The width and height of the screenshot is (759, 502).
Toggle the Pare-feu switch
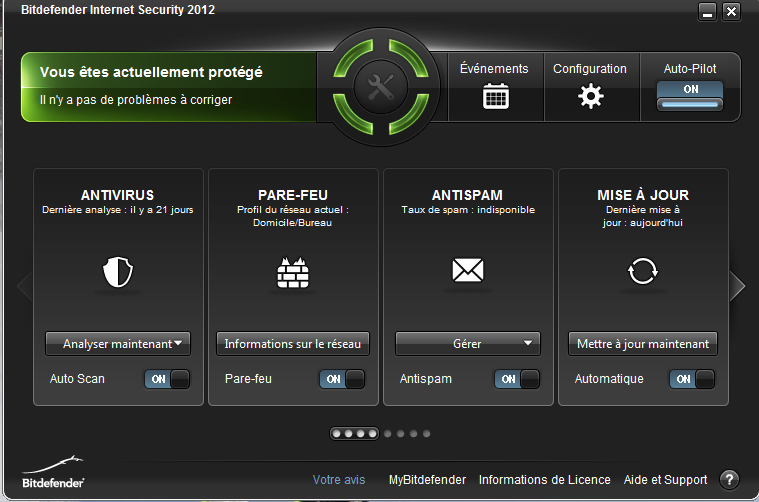click(342, 379)
